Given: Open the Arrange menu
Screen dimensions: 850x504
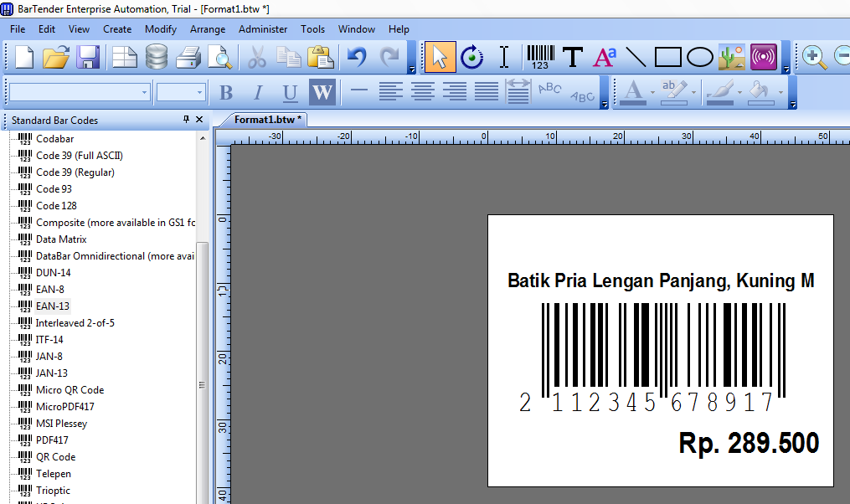Looking at the screenshot, I should click(208, 29).
